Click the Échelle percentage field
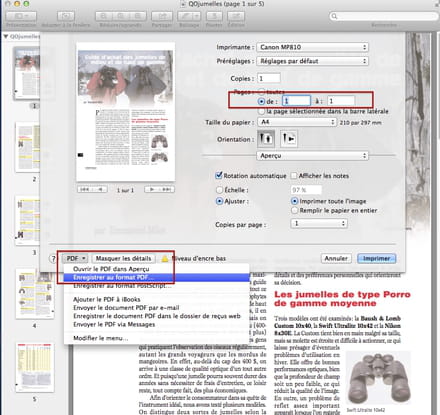440x415 pixels. (306, 190)
